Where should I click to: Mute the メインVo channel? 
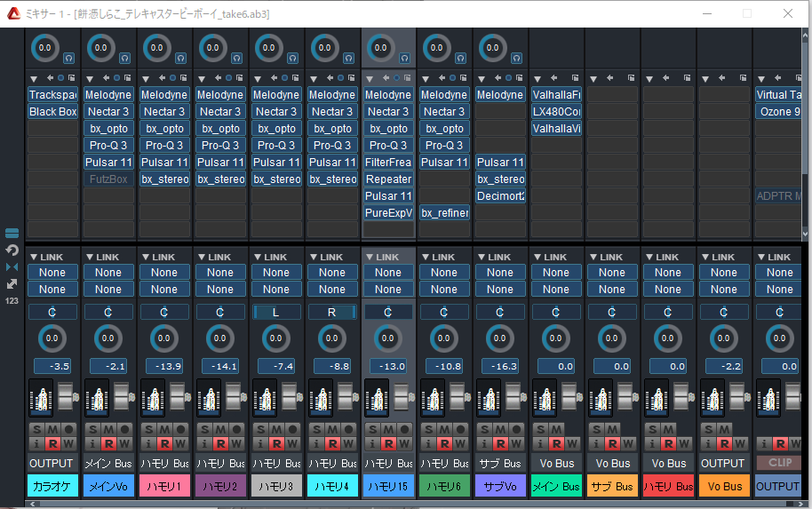(x=108, y=429)
